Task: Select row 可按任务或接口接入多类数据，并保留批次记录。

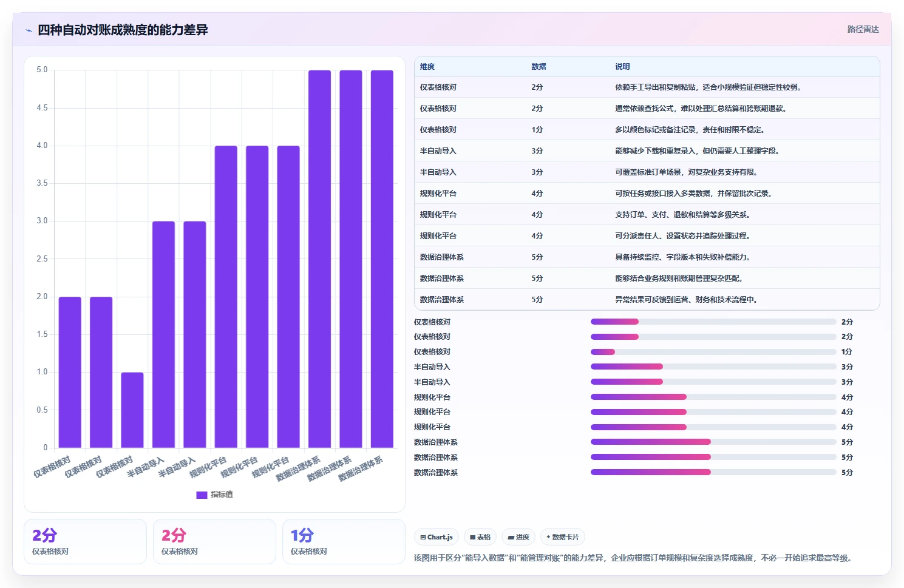Action: (x=647, y=194)
